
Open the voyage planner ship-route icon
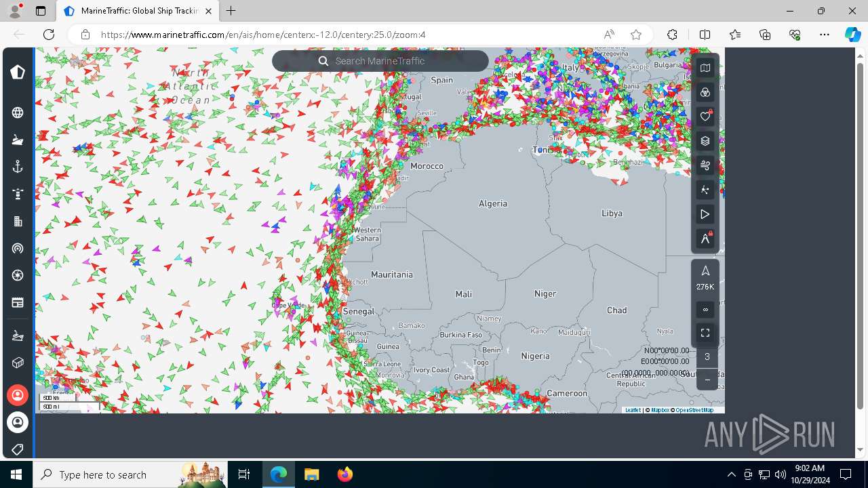click(18, 335)
